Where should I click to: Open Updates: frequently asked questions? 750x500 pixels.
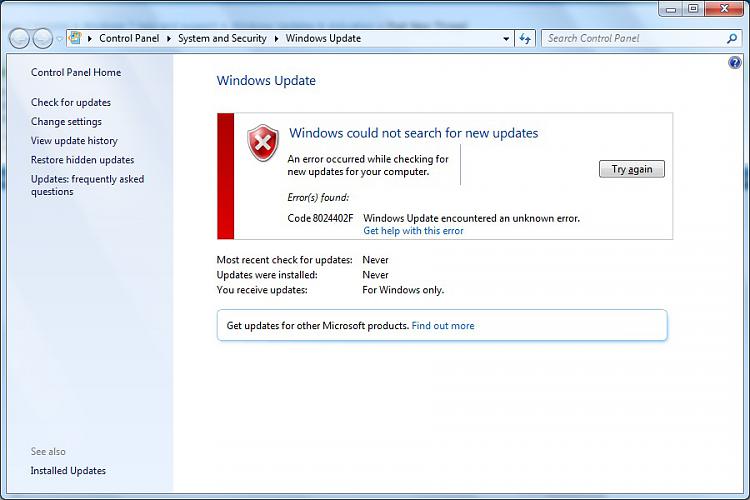87,185
